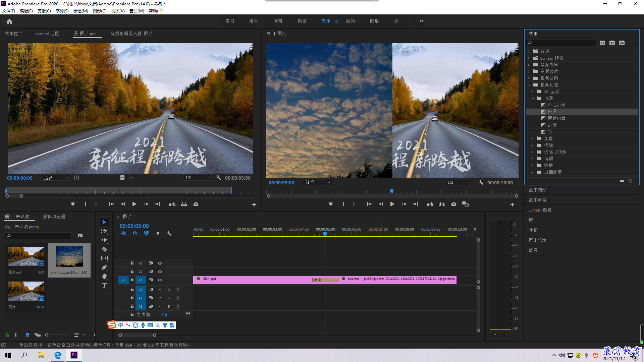Add marker in Program monitor
This screenshot has height=362, width=644.
point(331,204)
